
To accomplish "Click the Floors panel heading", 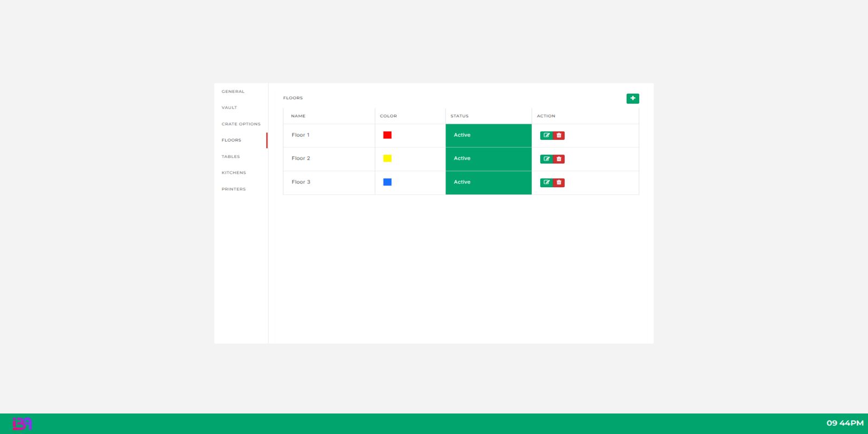I will click(x=293, y=98).
